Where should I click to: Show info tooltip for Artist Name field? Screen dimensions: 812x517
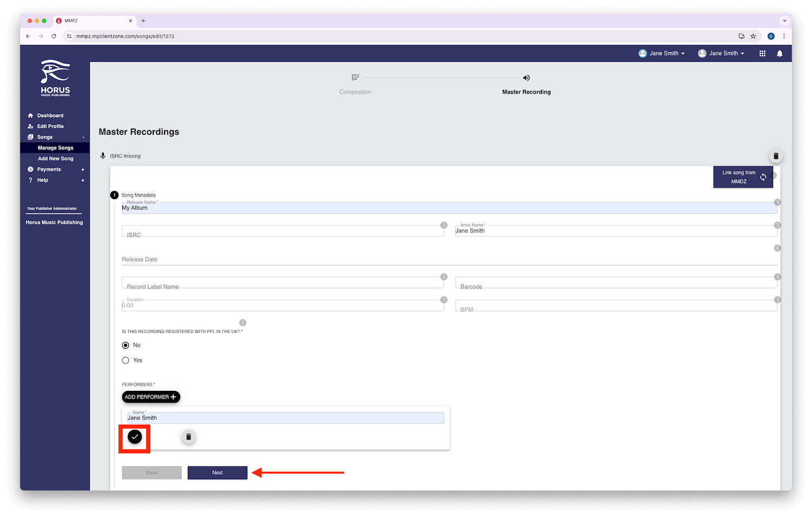click(x=777, y=225)
